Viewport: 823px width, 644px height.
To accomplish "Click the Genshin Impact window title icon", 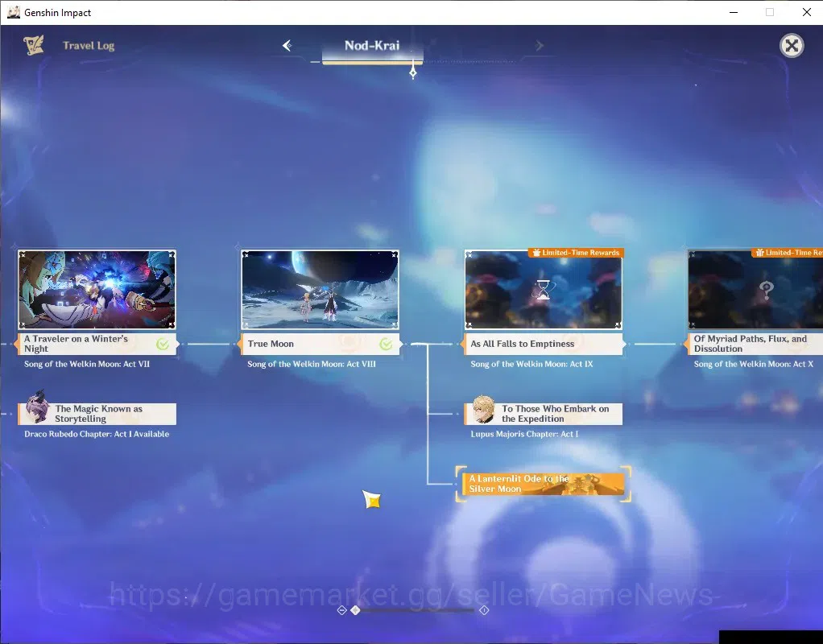I will click(x=13, y=12).
